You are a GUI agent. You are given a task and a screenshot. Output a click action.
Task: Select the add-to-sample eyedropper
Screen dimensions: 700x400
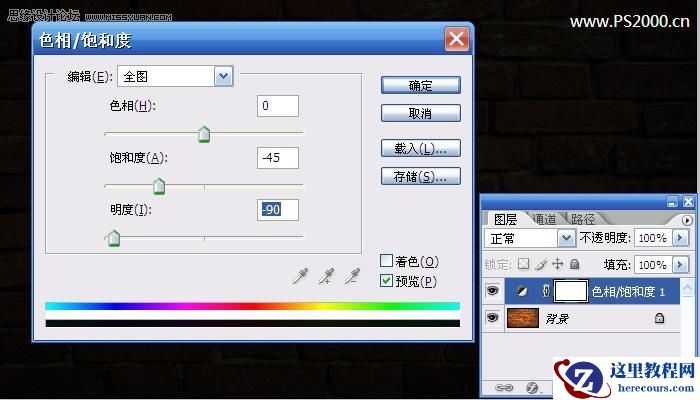(326, 276)
